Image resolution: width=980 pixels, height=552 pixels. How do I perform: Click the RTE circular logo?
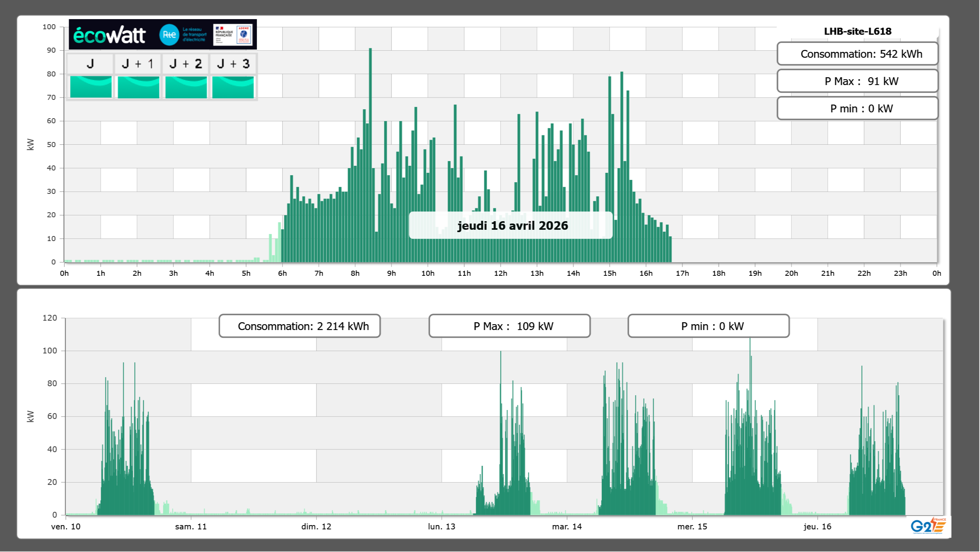click(169, 35)
